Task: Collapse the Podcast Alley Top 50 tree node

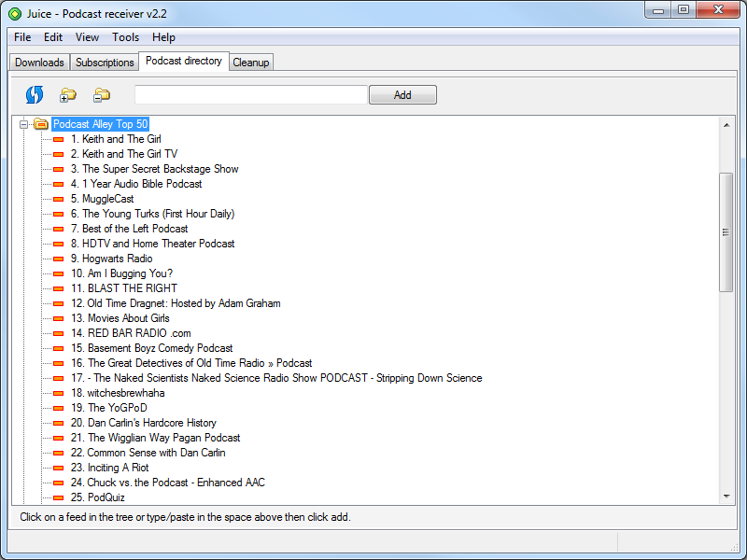Action: pyautogui.click(x=24, y=124)
